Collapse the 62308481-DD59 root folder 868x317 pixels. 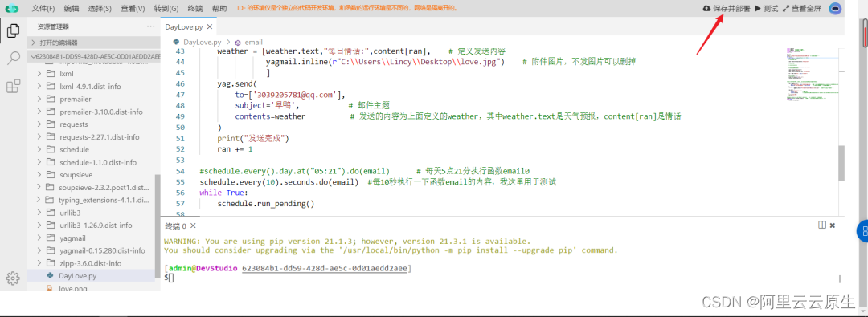(x=93, y=56)
